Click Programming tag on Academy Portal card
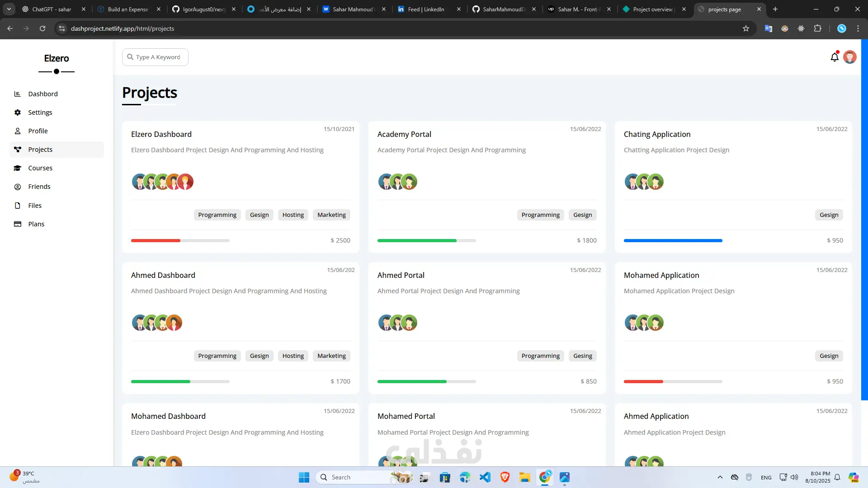The height and width of the screenshot is (488, 868). tap(540, 215)
